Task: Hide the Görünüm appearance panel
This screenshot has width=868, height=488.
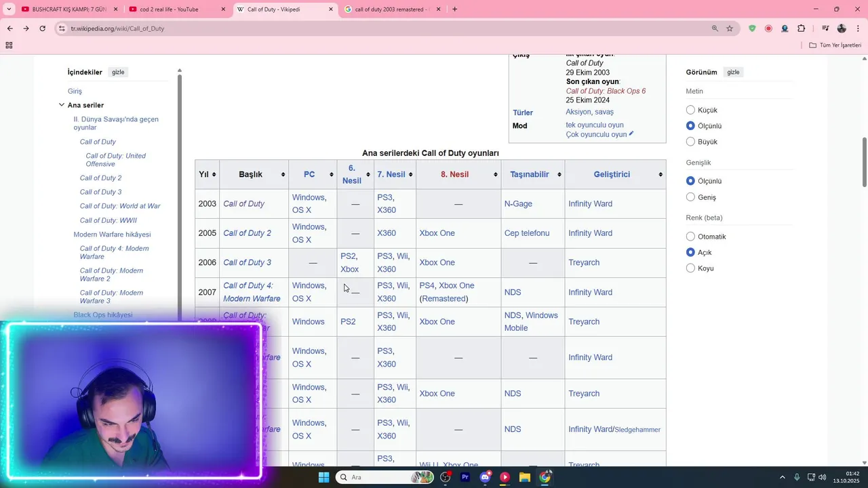Action: tap(733, 72)
